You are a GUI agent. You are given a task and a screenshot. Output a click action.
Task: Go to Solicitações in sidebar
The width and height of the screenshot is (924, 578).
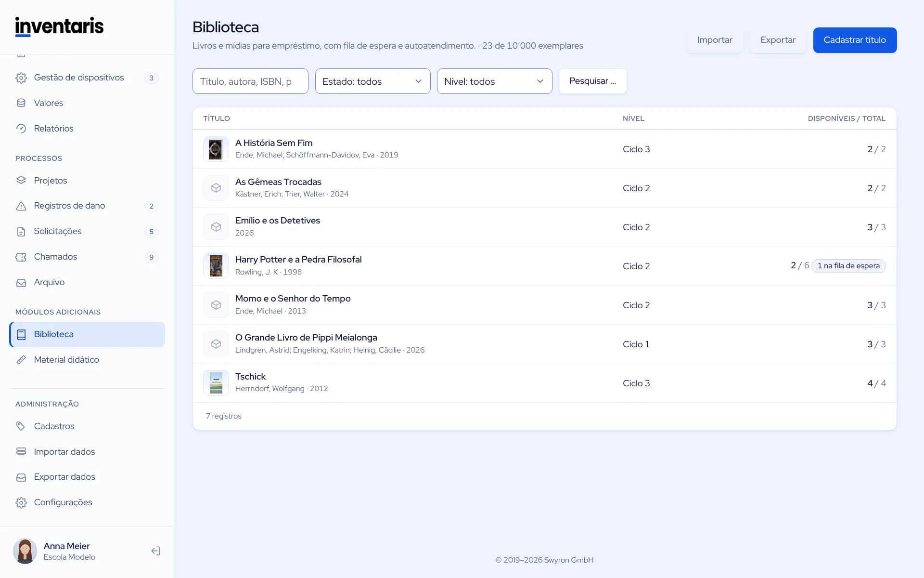click(87, 231)
